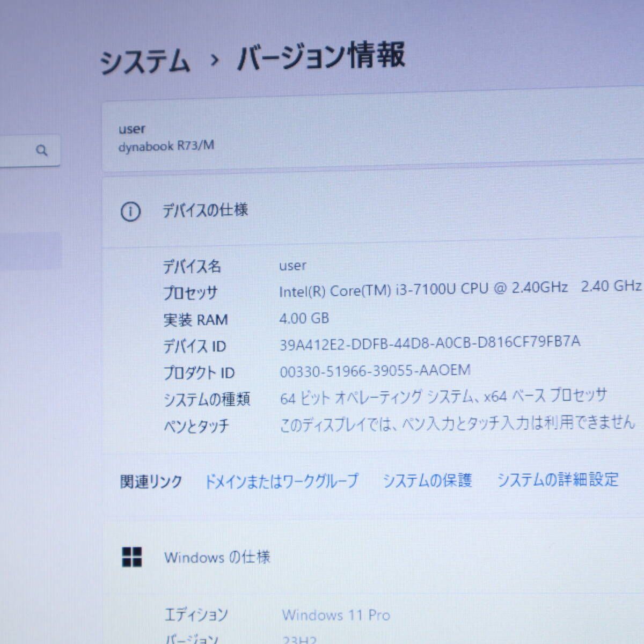The image size is (644, 644).
Task: Select the Windows 11 Pro edition value
Action: [x=336, y=615]
